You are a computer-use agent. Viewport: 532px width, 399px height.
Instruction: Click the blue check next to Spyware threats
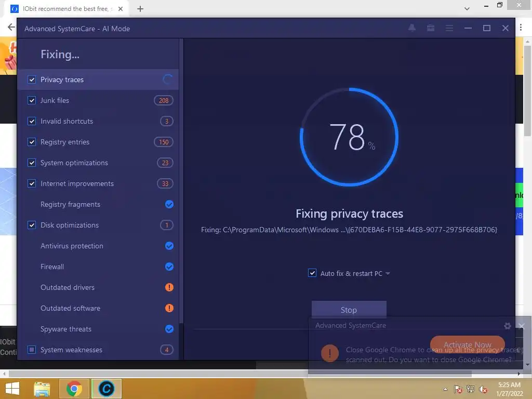169,329
